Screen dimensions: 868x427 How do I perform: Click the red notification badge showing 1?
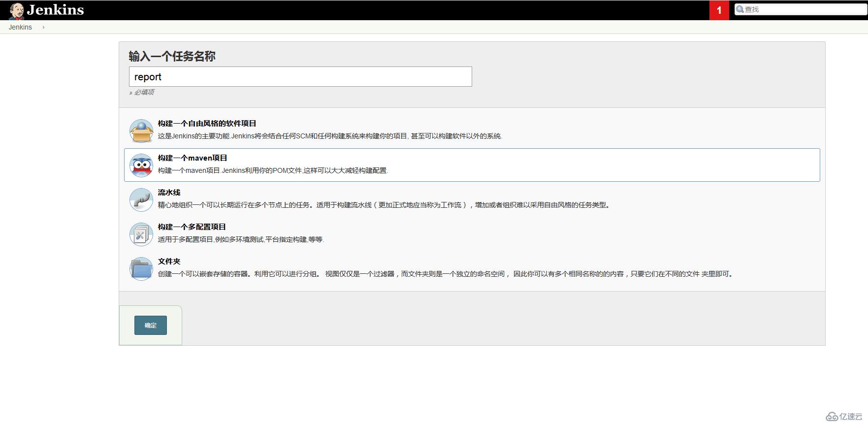click(x=719, y=10)
